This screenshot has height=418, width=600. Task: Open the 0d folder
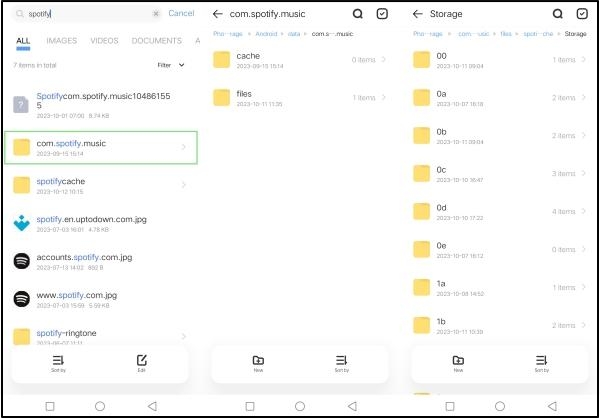tap(500, 212)
